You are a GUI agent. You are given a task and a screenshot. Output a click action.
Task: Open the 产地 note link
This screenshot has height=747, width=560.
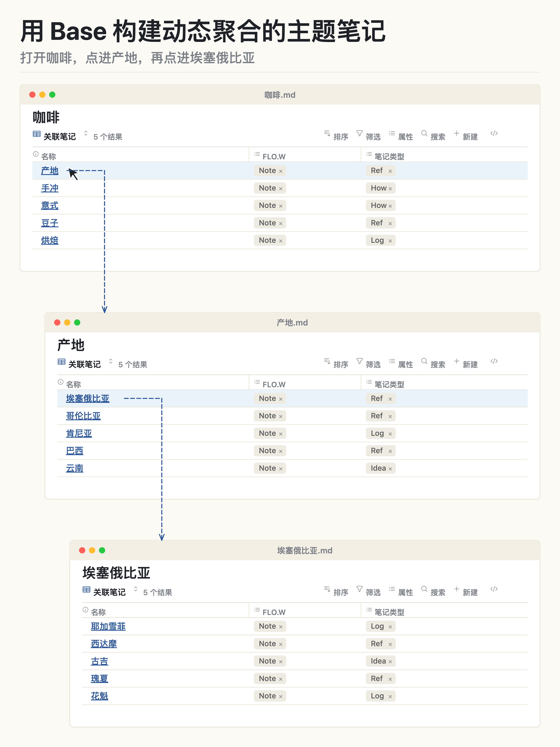point(50,171)
